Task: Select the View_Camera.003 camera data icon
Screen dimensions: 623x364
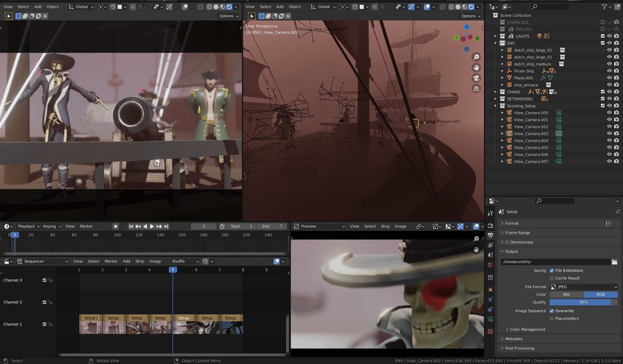Action: point(557,134)
